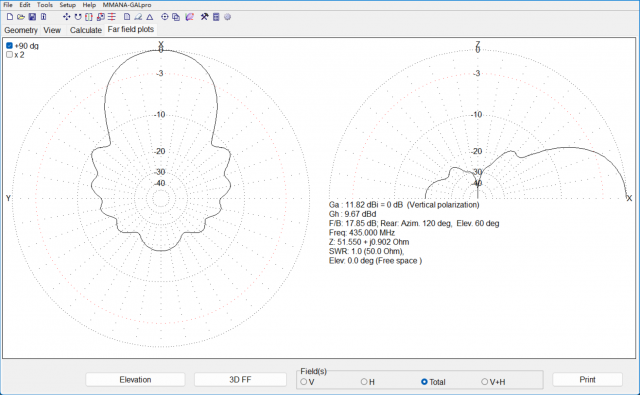This screenshot has height=395, width=640.
Task: Select the V field radio button
Action: click(x=304, y=382)
